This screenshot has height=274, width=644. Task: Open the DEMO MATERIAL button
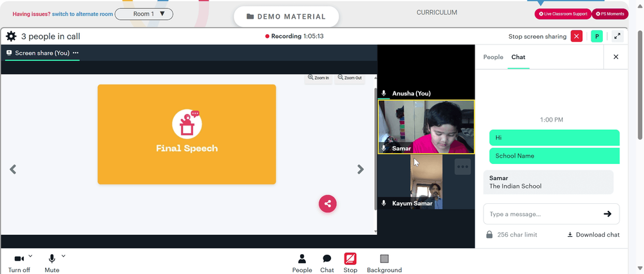point(287,17)
